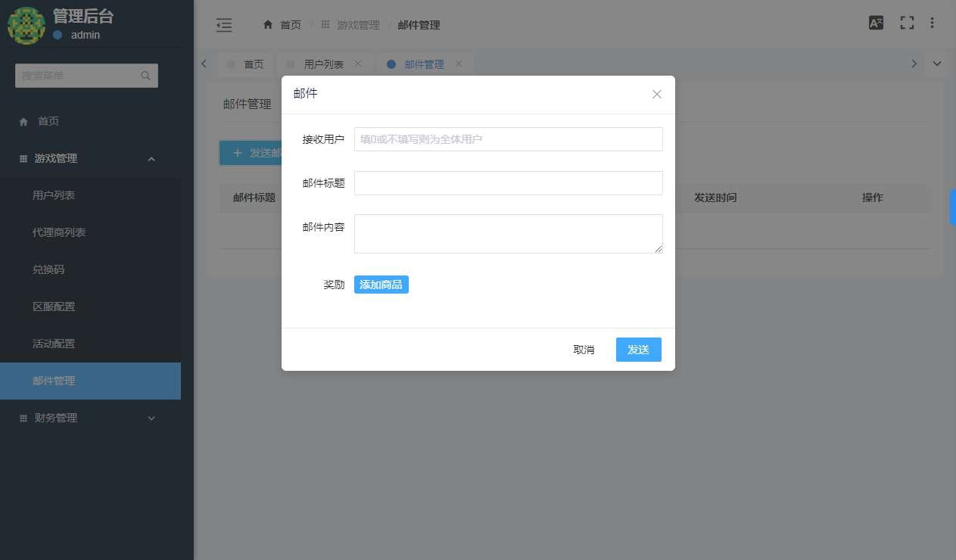Enter fullscreen using the expand icon
This screenshot has height=560, width=956.
(906, 23)
